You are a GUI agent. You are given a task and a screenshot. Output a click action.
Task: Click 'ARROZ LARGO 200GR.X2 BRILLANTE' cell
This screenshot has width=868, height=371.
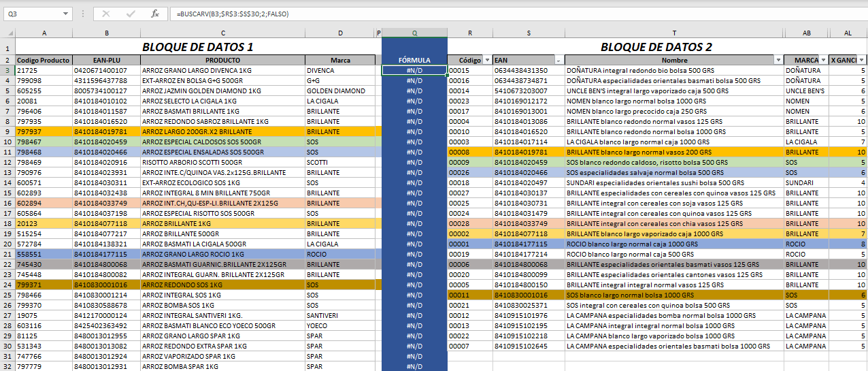click(x=222, y=131)
